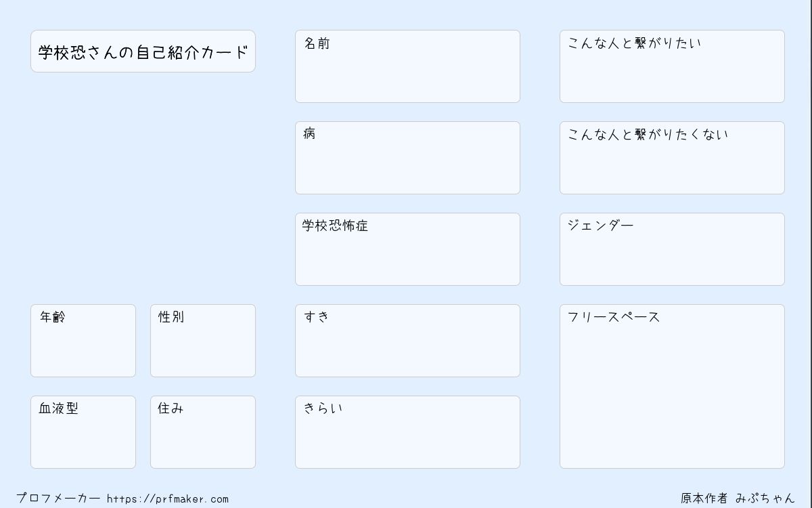The image size is (812, 508).
Task: Click the 名前 name field box
Action: click(x=407, y=66)
